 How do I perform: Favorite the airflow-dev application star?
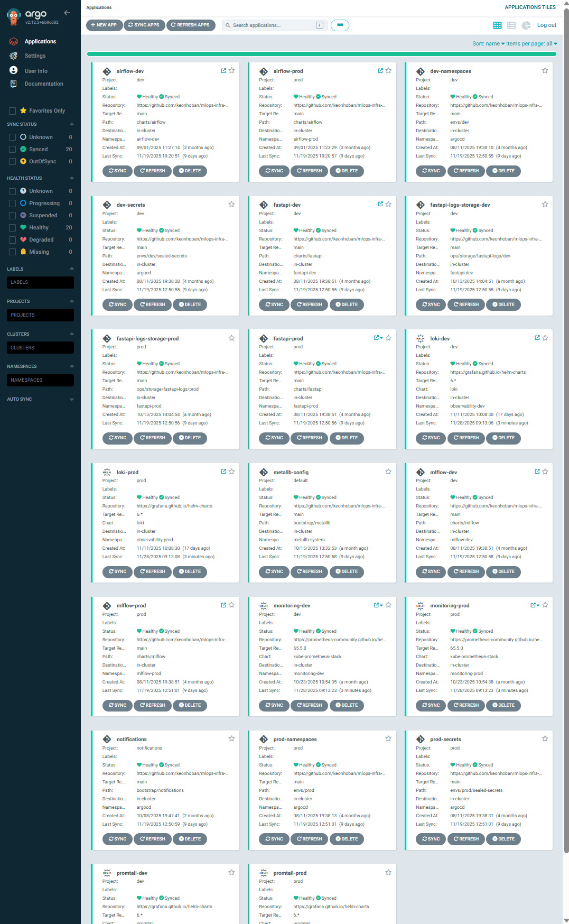231,70
